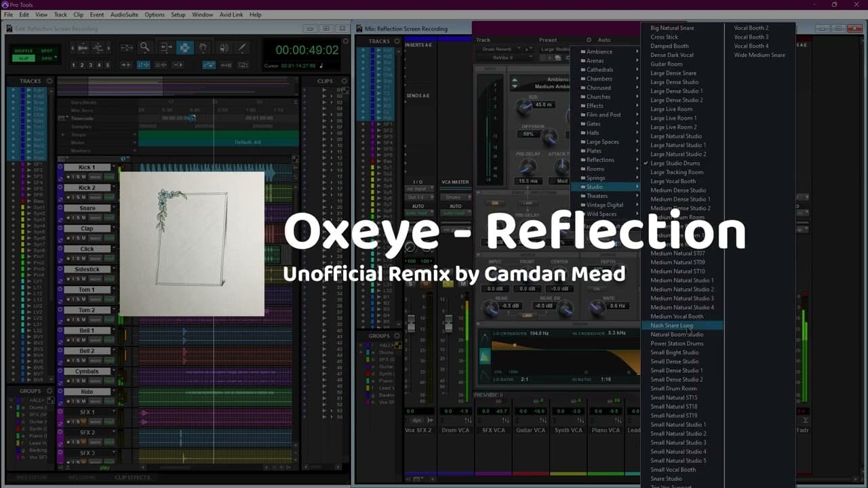Open the Plates preset folder
868x488 pixels.
click(605, 151)
